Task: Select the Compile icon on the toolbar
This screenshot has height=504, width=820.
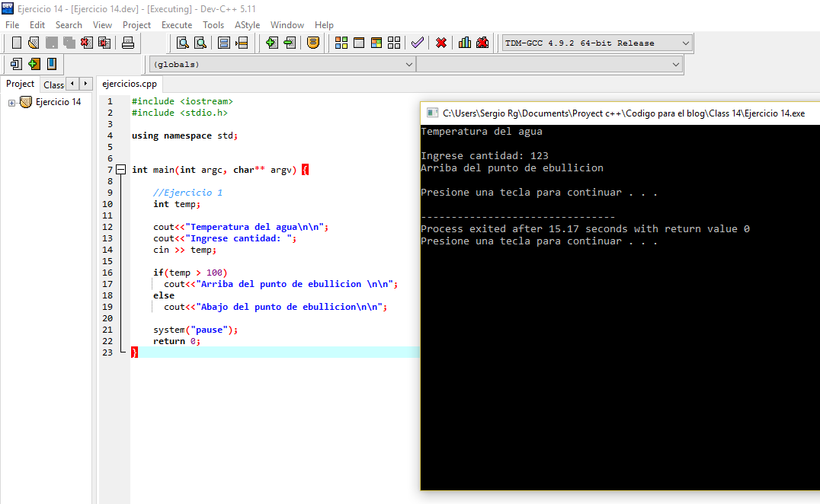Action: click(341, 43)
